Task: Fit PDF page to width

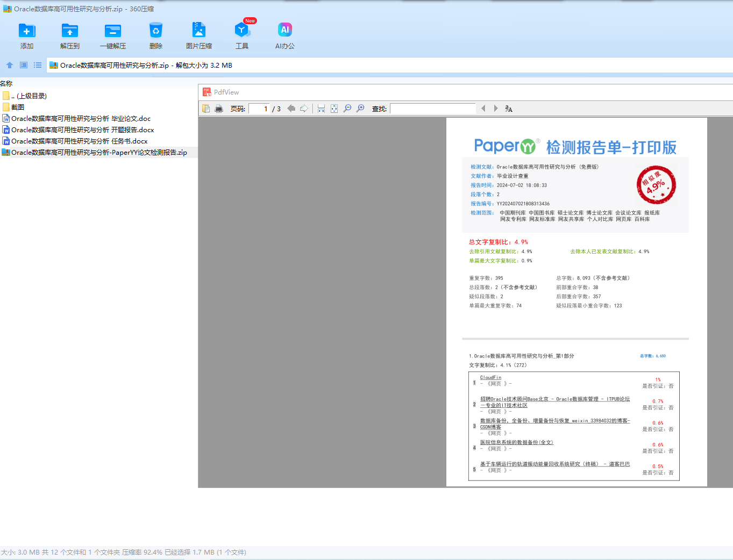Action: click(x=321, y=109)
